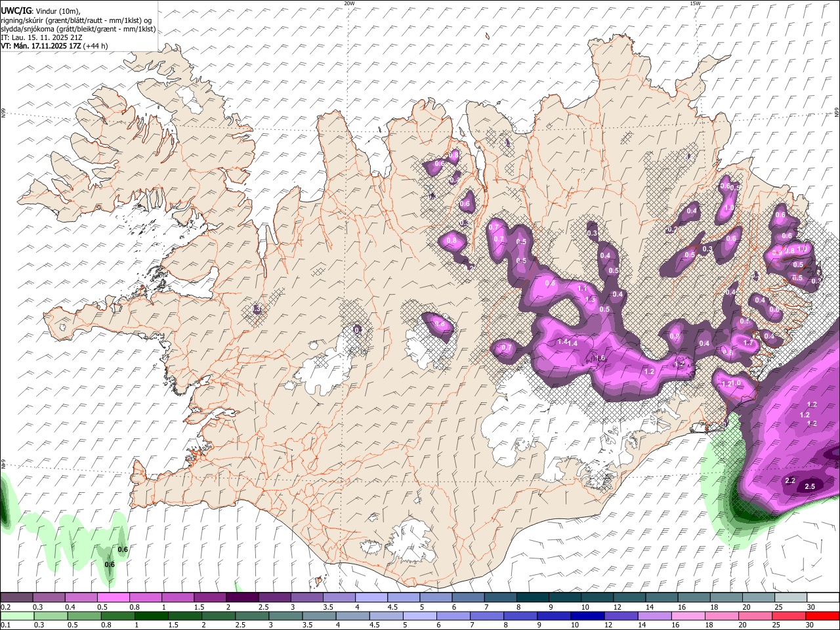The image size is (840, 630).
Task: Click the '1.6' snowfall value on the map
Action: point(600,358)
